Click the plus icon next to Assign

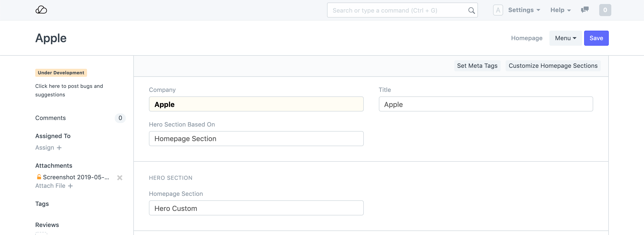(59, 148)
